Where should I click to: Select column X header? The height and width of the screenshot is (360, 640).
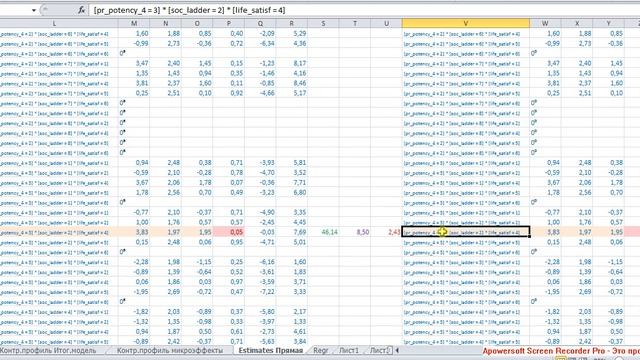(577, 24)
